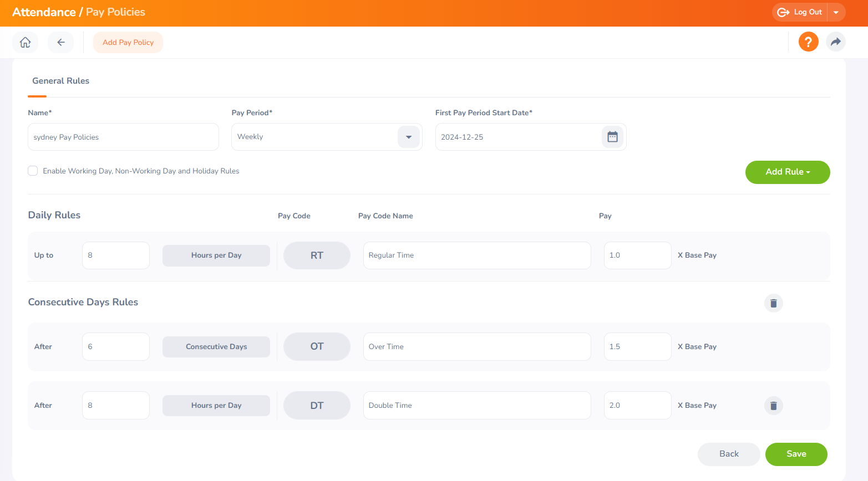Screen dimensions: 868x481
Task: Click the back arrow icon
Action: 61,43
